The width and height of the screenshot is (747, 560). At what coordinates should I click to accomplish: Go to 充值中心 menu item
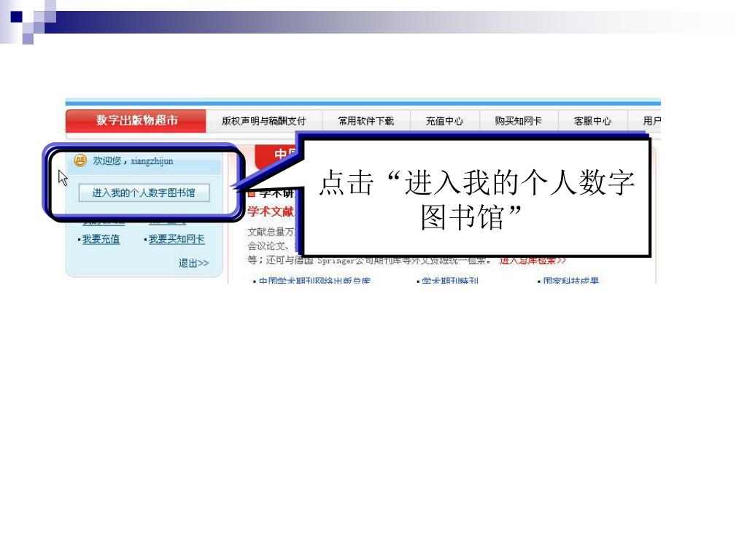[444, 121]
